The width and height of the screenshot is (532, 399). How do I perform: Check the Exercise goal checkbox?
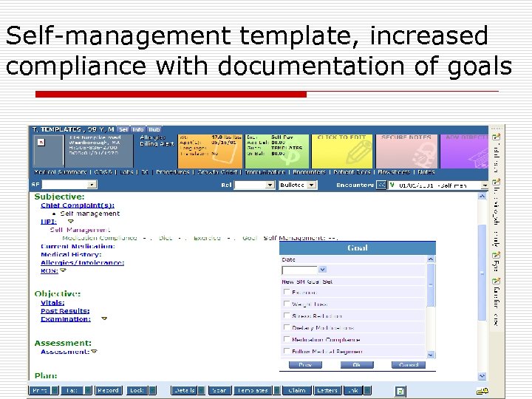[x=287, y=292]
